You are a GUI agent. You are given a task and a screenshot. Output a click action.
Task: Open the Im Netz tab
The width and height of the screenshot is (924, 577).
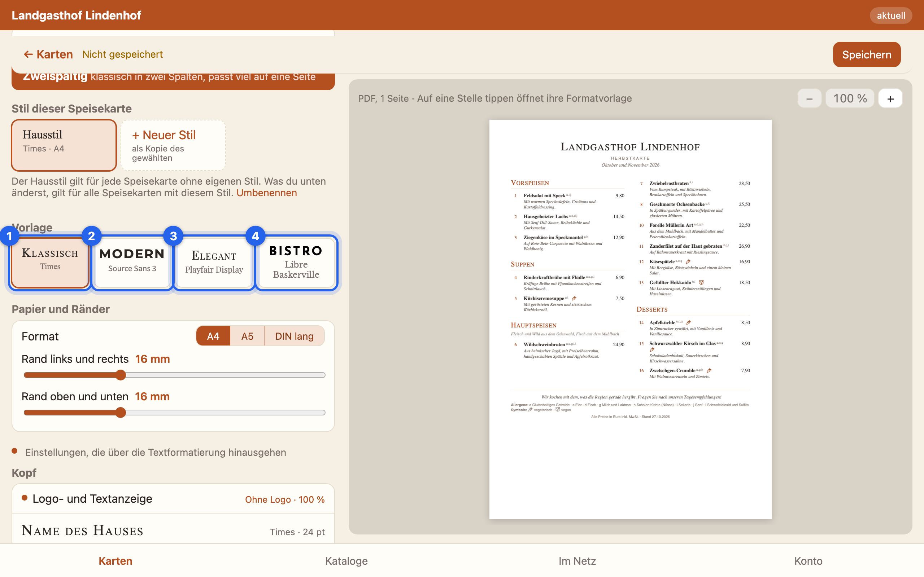[577, 560]
